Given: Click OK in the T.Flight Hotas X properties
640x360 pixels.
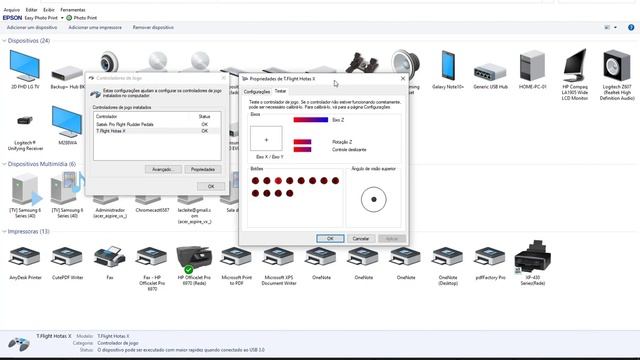Looking at the screenshot, I should 330,238.
